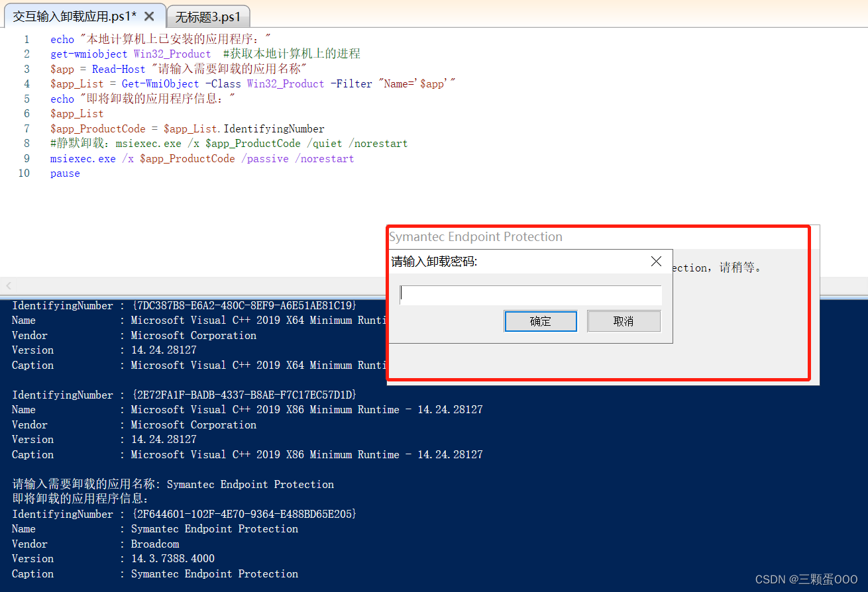Click the first echo line of the script
This screenshot has width=868, height=592.
pyautogui.click(x=161, y=39)
